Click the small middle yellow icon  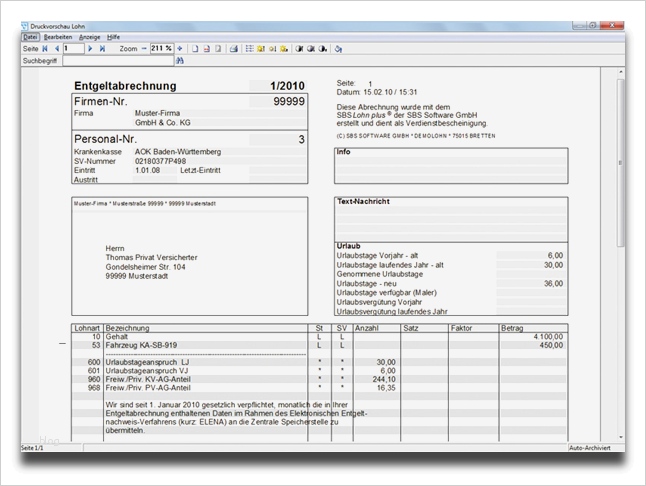pyautogui.click(x=272, y=49)
